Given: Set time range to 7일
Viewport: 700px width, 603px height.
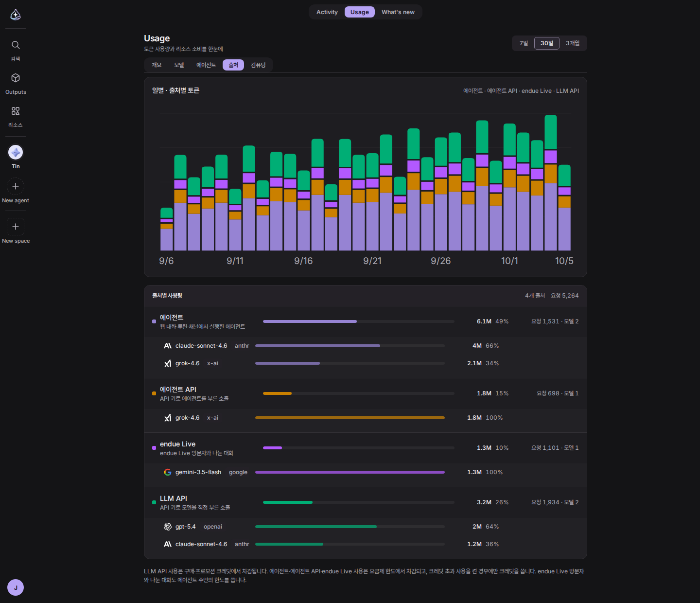Looking at the screenshot, I should pyautogui.click(x=524, y=43).
